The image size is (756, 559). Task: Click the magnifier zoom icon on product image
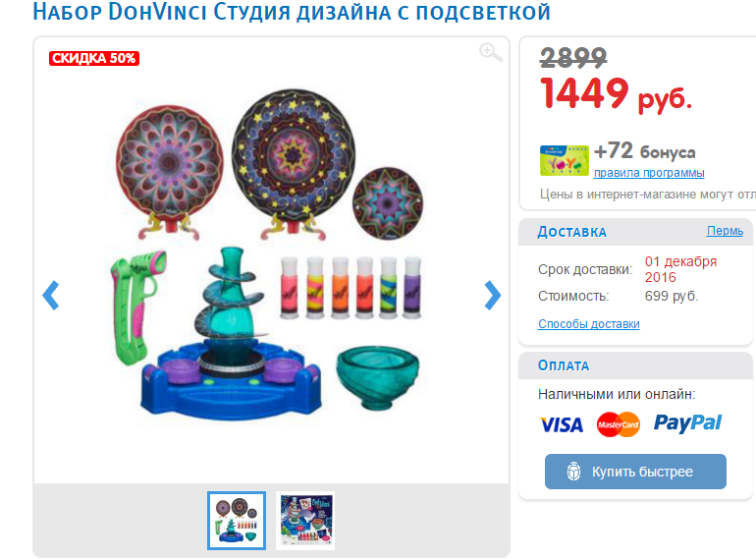pyautogui.click(x=491, y=52)
